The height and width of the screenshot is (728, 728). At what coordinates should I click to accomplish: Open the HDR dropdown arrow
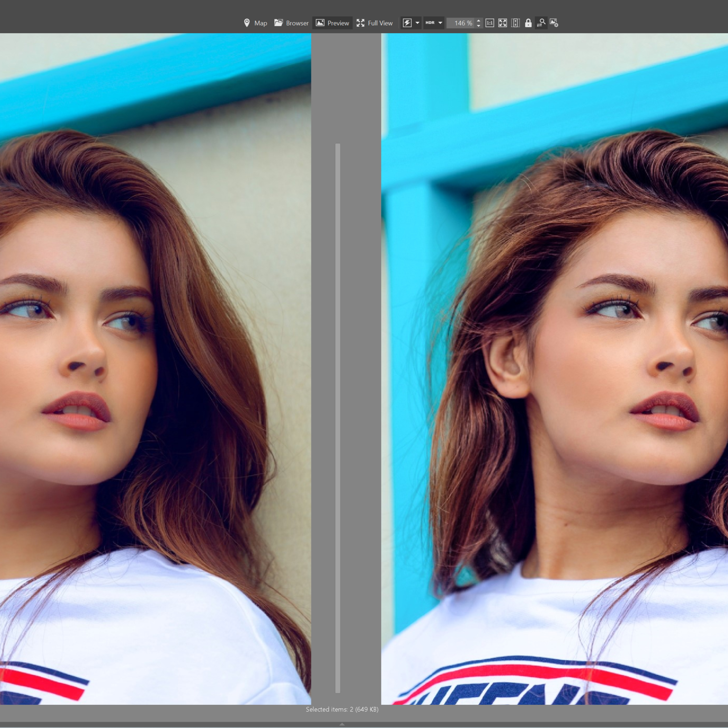440,23
